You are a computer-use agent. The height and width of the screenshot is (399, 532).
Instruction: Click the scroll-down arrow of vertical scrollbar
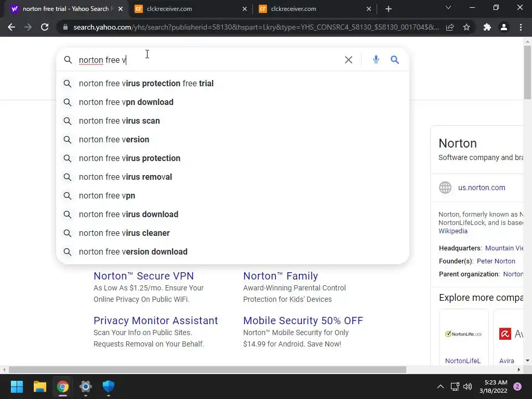(527, 361)
